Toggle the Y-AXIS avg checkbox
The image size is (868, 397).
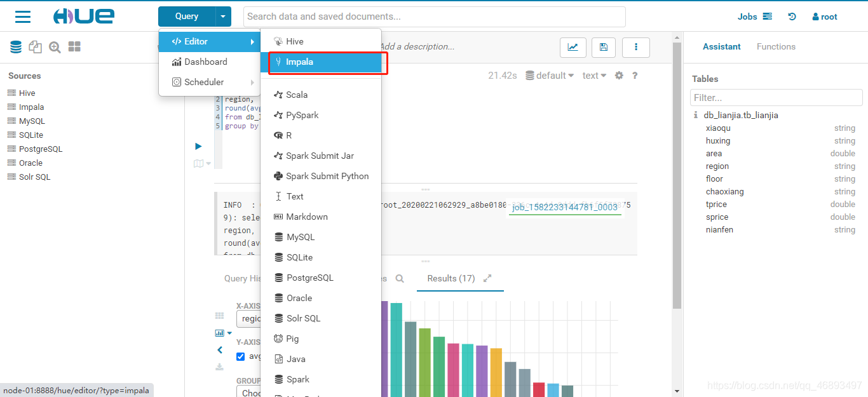[x=240, y=356]
